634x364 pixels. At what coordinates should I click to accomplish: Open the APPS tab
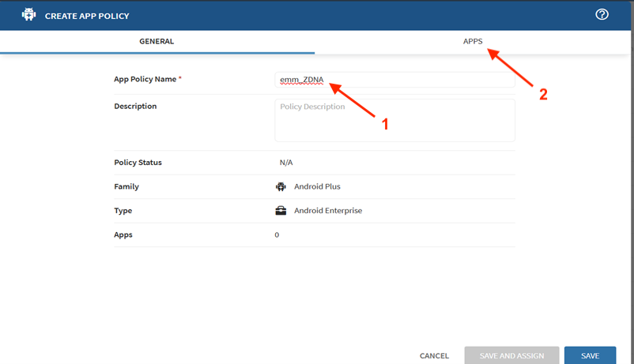coord(473,41)
